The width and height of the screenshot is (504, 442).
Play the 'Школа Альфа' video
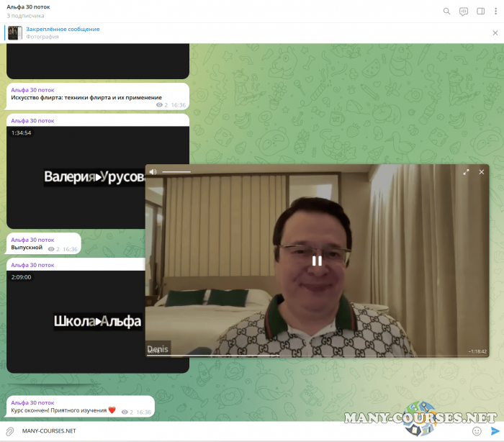98,321
